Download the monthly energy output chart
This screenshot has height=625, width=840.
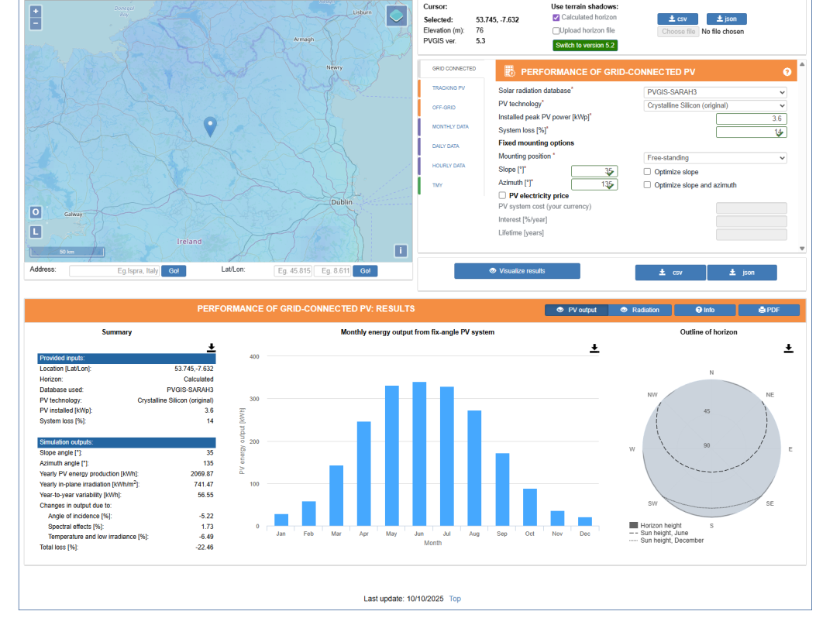594,349
